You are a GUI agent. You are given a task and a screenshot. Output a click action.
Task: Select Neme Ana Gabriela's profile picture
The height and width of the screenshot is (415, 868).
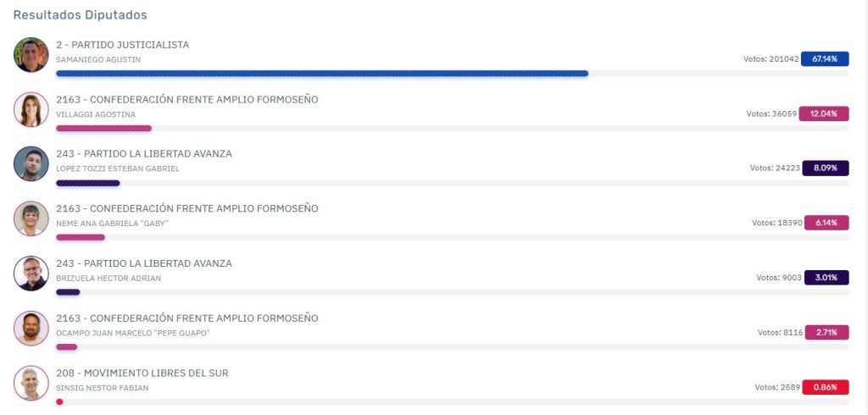(x=31, y=219)
